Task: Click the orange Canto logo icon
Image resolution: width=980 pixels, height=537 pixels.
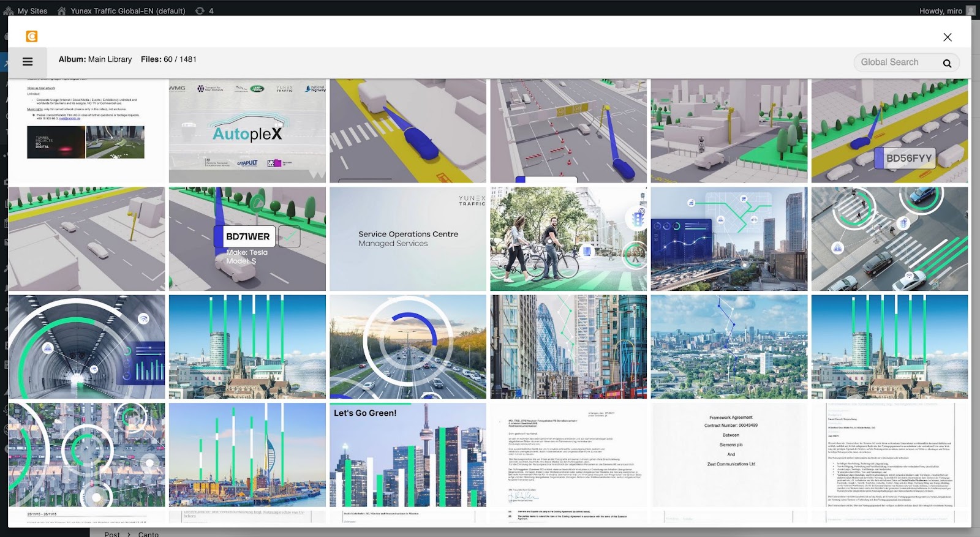Action: (x=32, y=37)
